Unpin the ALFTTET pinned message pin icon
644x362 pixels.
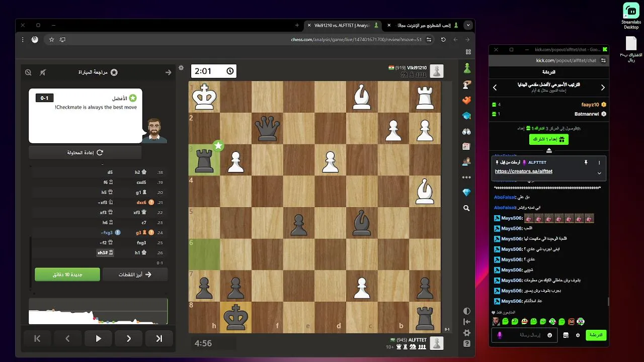pyautogui.click(x=586, y=162)
